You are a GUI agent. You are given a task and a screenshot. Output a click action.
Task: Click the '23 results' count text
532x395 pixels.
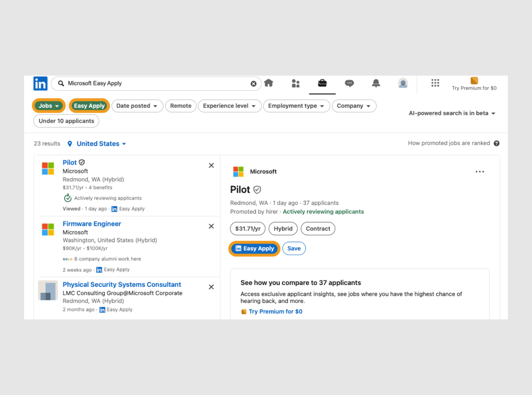(x=47, y=144)
